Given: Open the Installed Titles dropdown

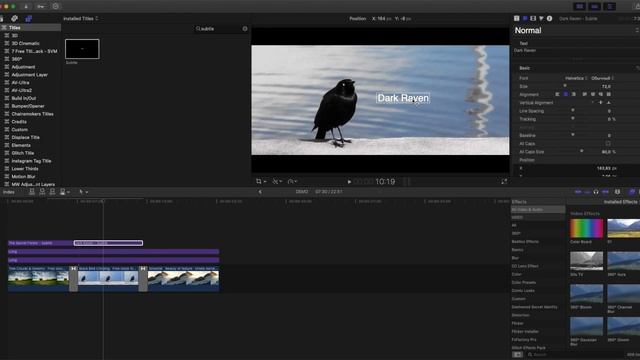Looking at the screenshot, I should pyautogui.click(x=80, y=18).
